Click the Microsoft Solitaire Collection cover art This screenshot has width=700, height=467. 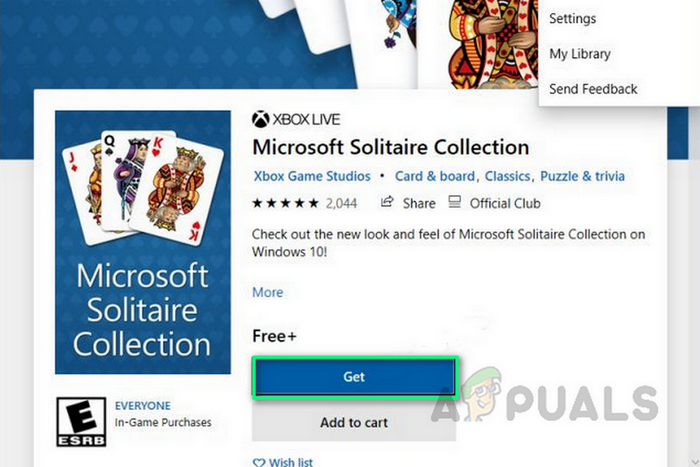click(x=143, y=242)
